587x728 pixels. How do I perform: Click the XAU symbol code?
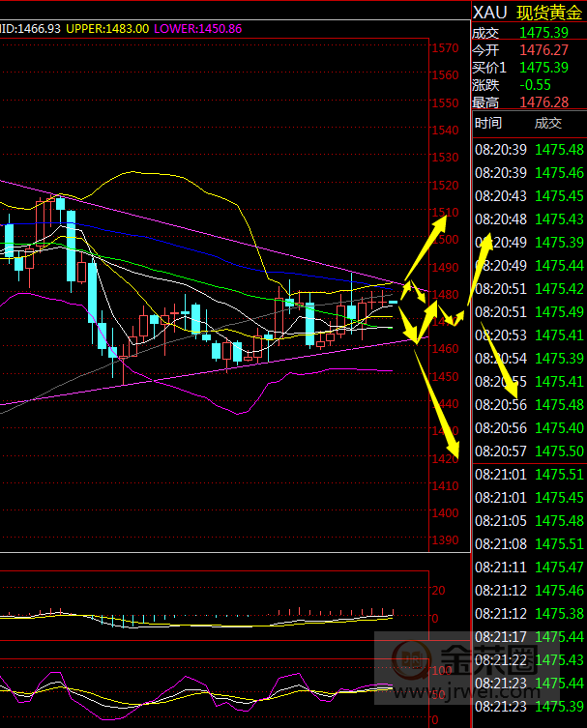(x=488, y=13)
